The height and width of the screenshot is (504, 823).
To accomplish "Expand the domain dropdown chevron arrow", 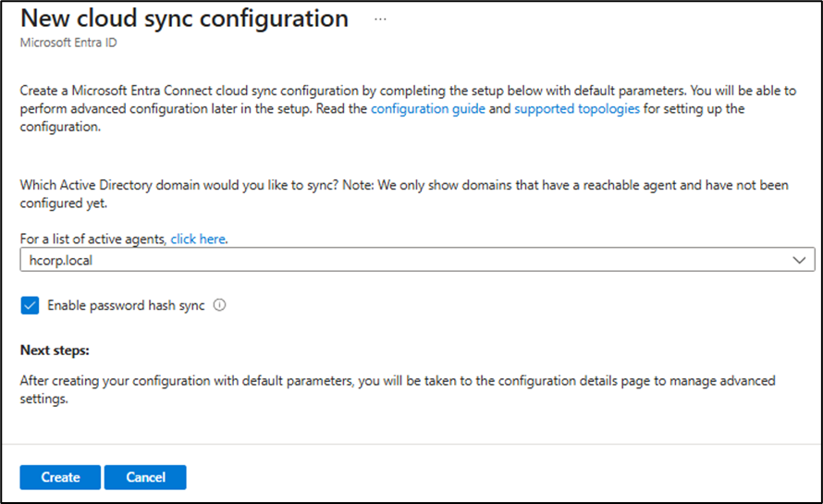I will 799,261.
